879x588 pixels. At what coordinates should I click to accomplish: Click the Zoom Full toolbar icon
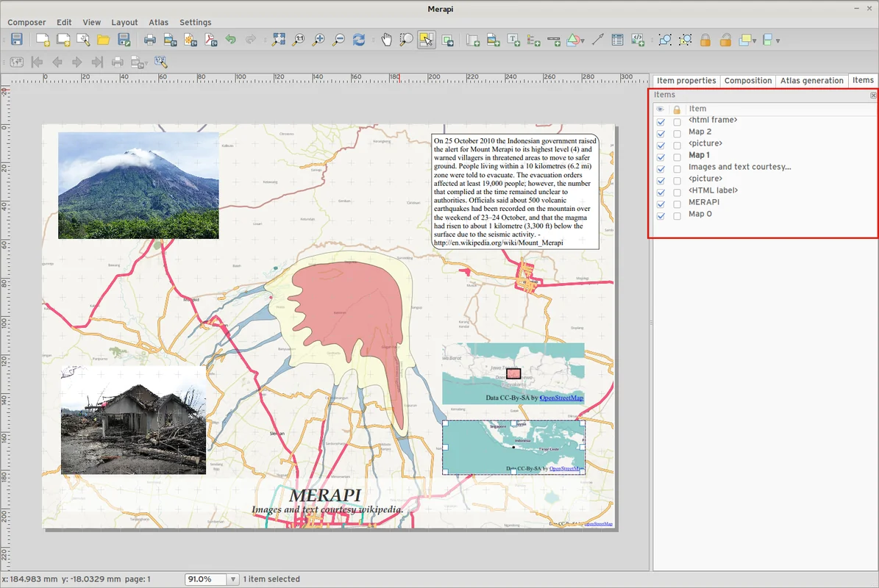click(279, 40)
